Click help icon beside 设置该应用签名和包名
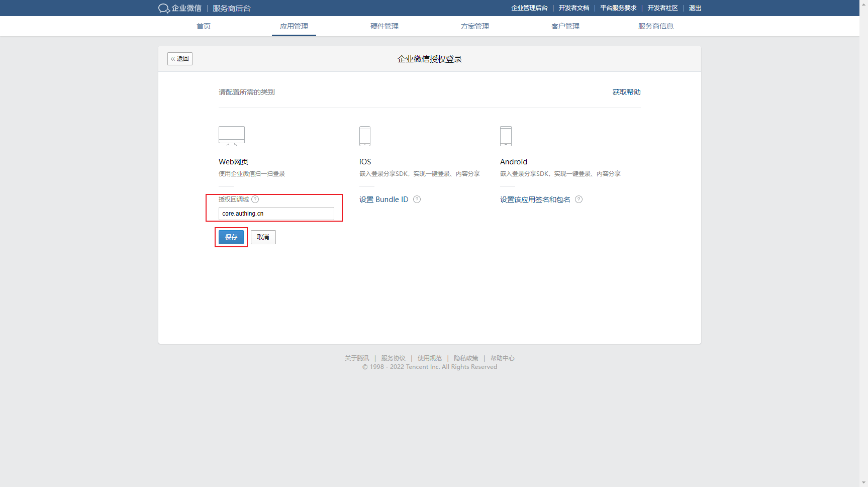Image resolution: width=868 pixels, height=487 pixels. pyautogui.click(x=578, y=200)
